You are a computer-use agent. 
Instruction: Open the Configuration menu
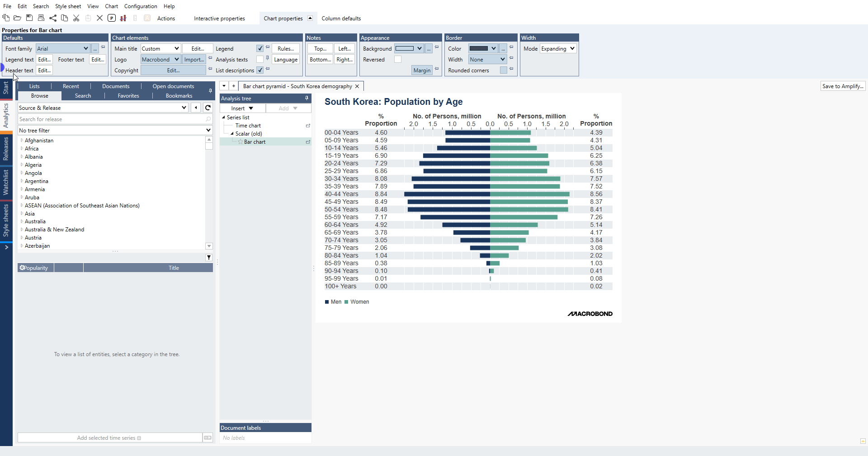point(141,6)
